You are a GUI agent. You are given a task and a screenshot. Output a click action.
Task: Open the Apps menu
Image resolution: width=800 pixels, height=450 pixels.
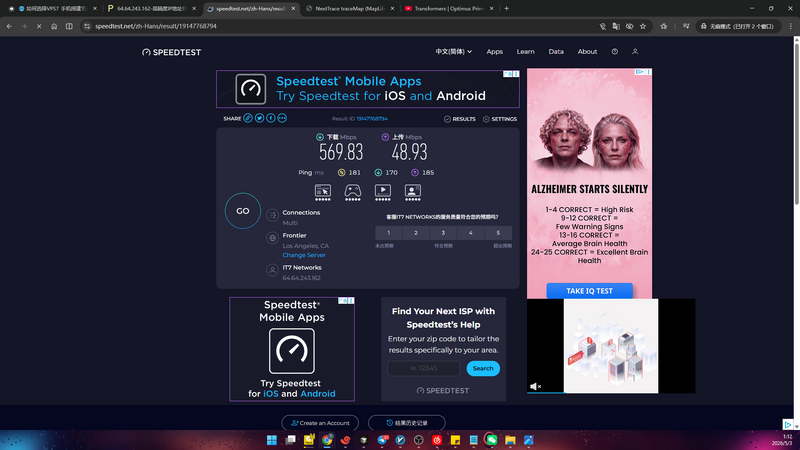[494, 52]
